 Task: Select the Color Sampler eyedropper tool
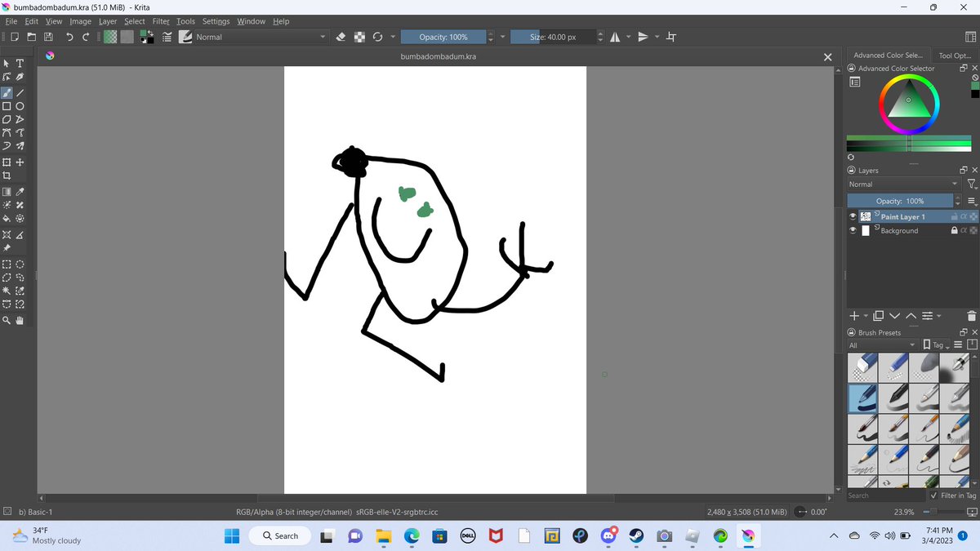(x=20, y=191)
